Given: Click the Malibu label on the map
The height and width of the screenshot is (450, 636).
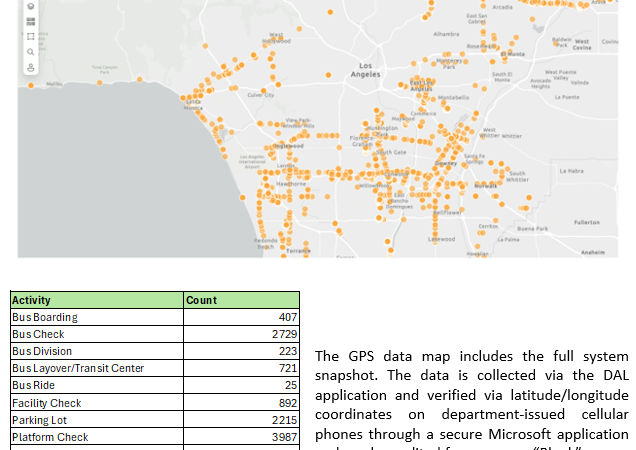Looking at the screenshot, I should [x=53, y=84].
